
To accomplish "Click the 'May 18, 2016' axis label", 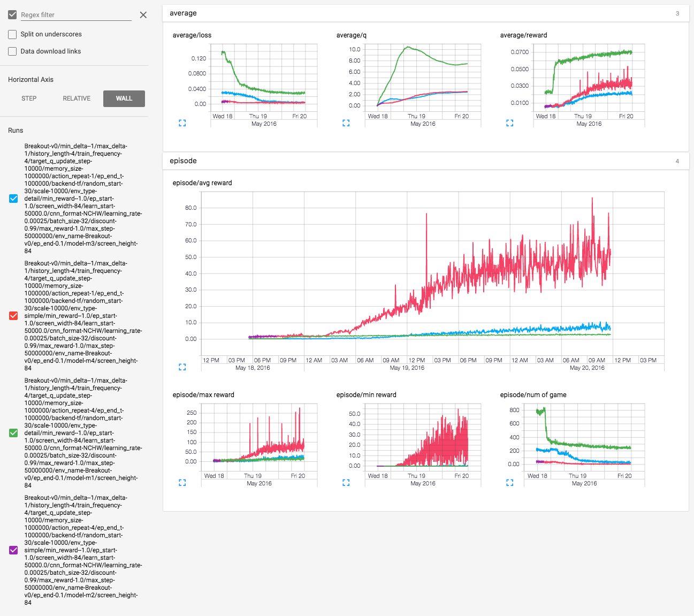I will point(253,368).
